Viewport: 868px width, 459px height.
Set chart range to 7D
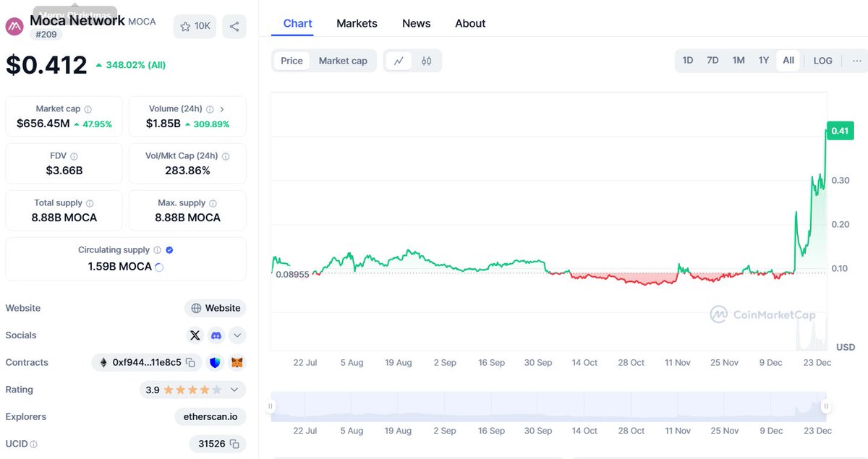(x=712, y=61)
